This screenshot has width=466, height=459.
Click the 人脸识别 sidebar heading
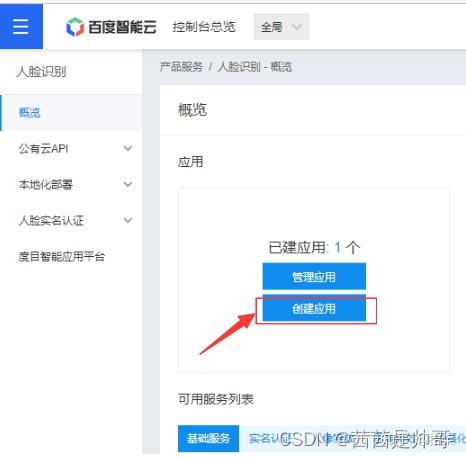[41, 71]
